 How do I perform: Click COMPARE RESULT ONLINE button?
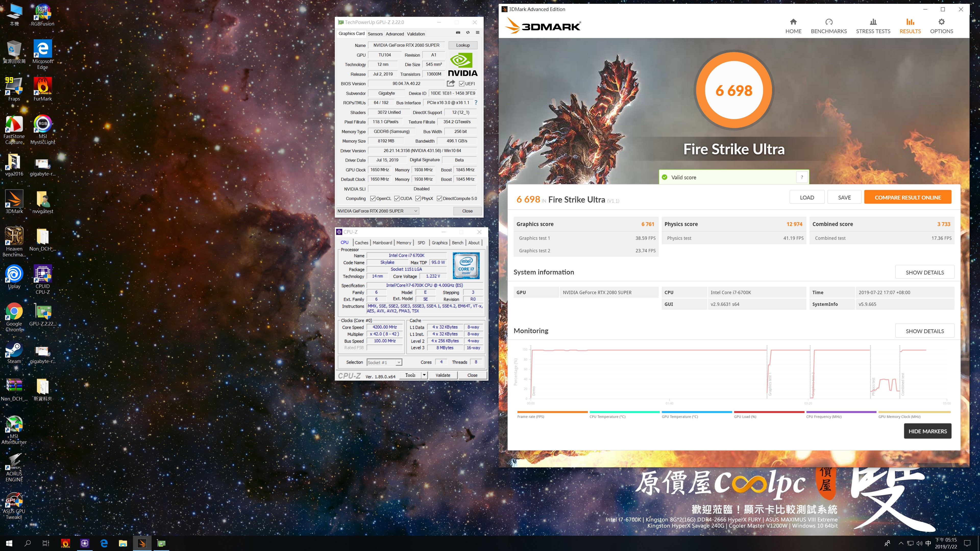click(x=908, y=197)
